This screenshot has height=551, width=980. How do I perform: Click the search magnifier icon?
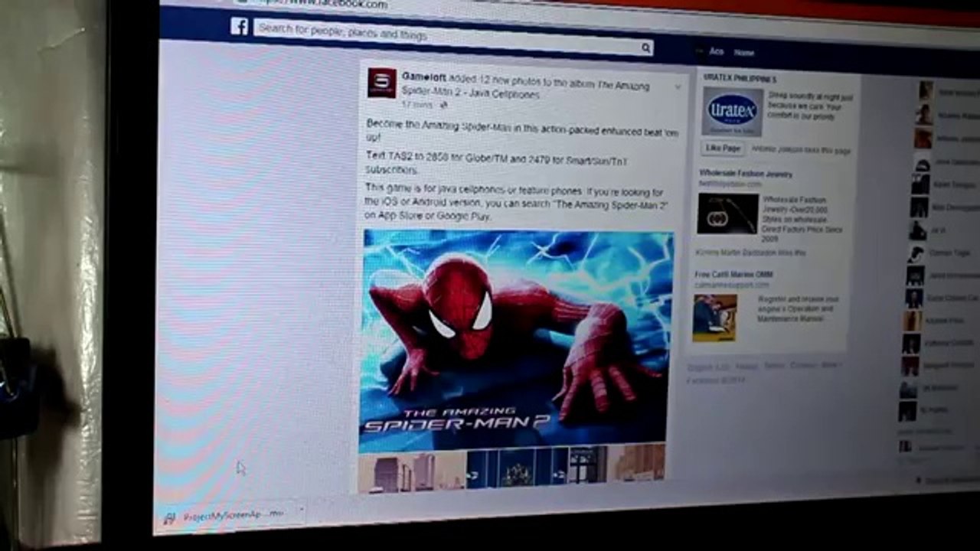pos(645,47)
